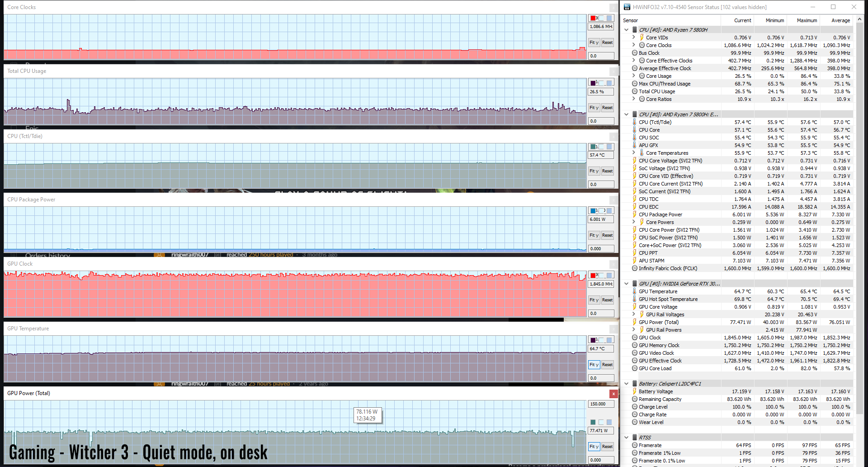Image resolution: width=868 pixels, height=467 pixels.
Task: Expand the GPU Rail Powers entry
Action: coord(633,330)
